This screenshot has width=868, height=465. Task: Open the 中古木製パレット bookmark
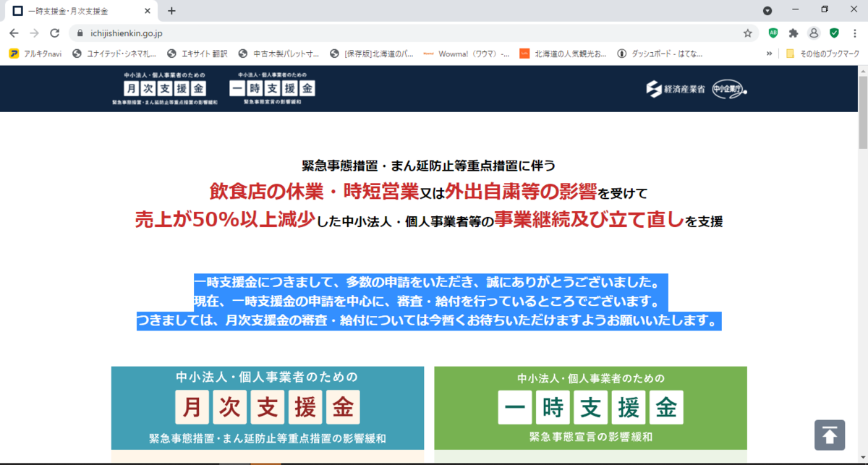pos(278,54)
